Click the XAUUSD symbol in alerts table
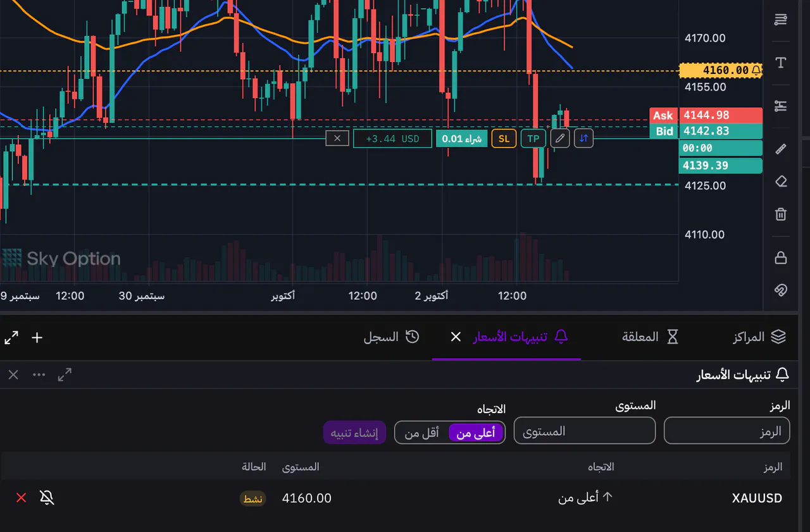Image resolution: width=810 pixels, height=532 pixels. 757,498
